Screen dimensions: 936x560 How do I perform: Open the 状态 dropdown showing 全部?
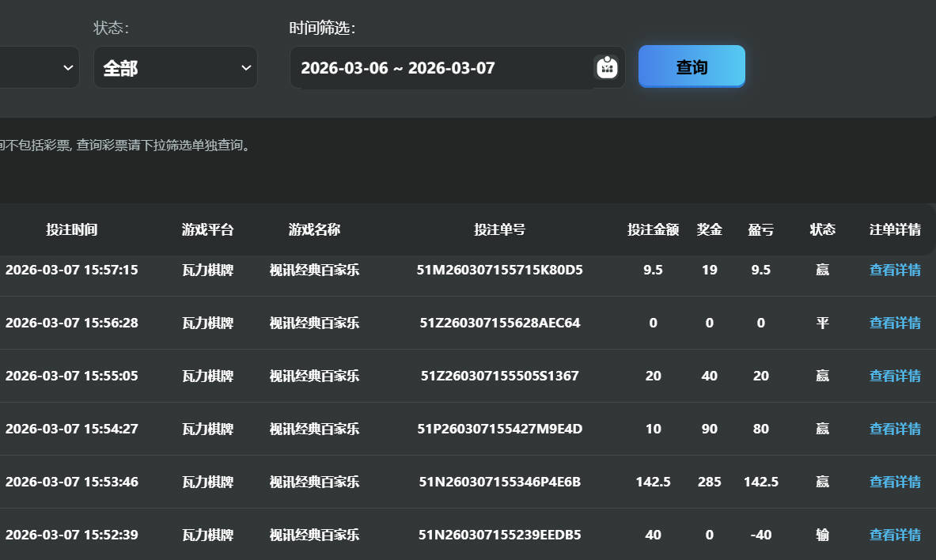(x=175, y=68)
